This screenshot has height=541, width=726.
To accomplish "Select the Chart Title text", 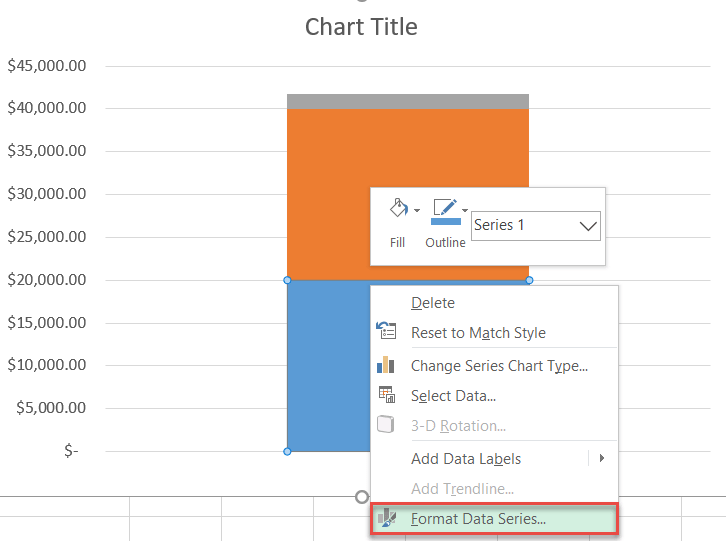I will (x=361, y=27).
